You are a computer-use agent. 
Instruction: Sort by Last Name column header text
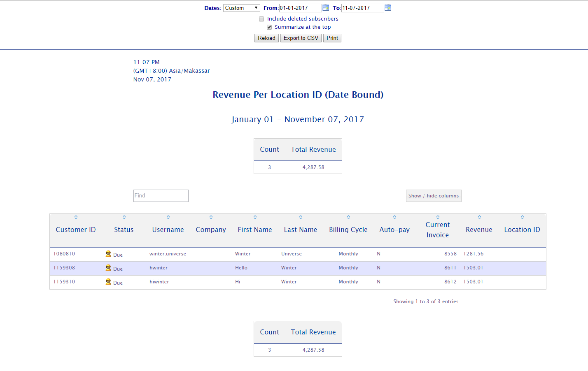301,230
